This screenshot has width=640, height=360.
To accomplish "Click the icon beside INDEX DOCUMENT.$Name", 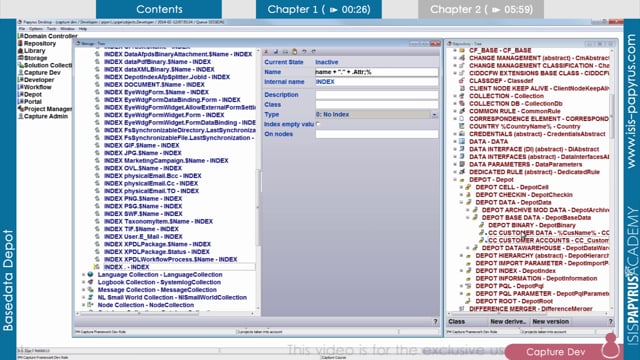I will click(97, 84).
